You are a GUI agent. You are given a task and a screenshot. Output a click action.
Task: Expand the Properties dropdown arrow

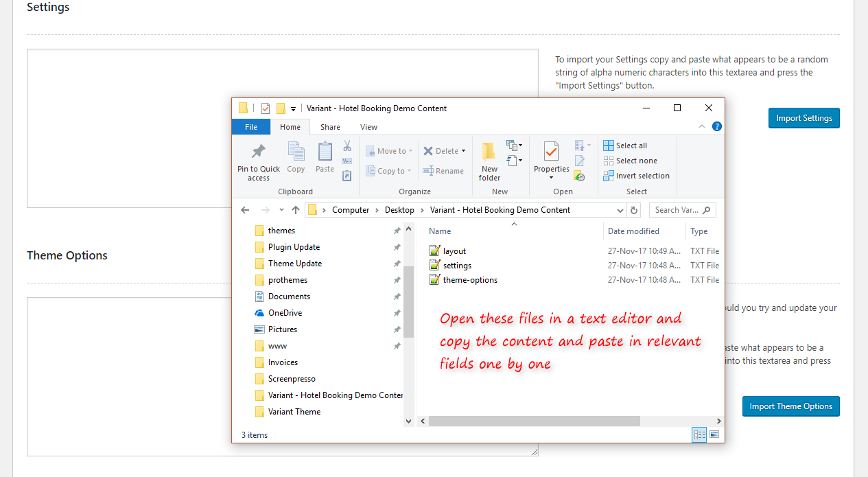[551, 178]
